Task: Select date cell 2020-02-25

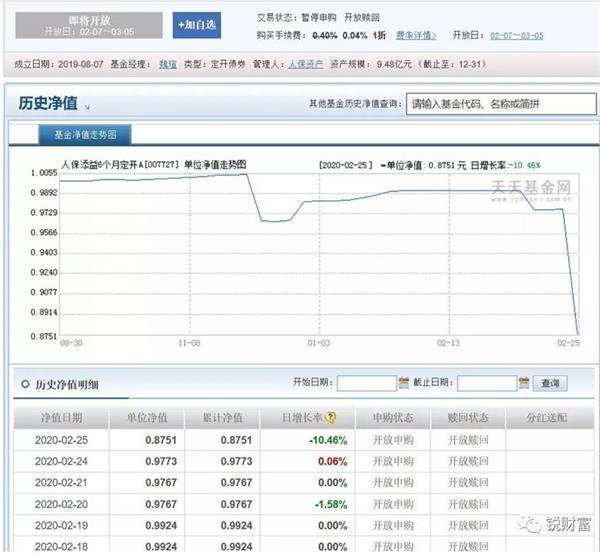Action: 61,440
